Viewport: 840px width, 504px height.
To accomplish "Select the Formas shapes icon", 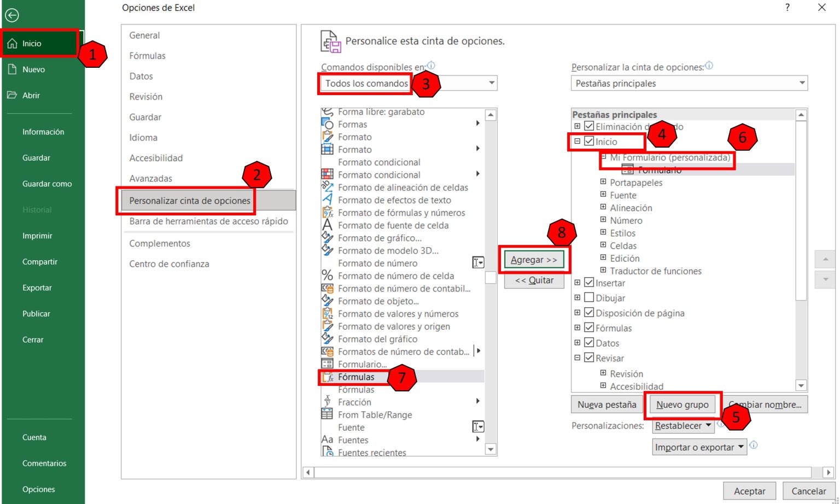I will pos(328,124).
